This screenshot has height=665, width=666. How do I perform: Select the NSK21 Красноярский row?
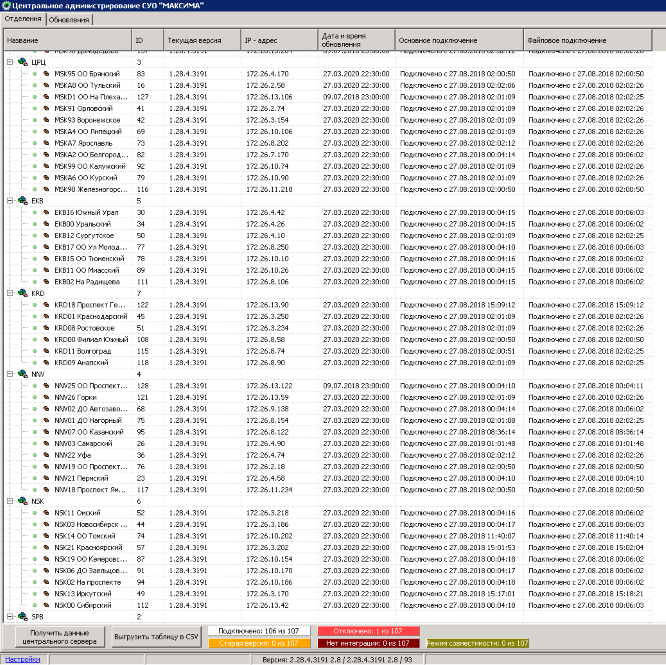[x=327, y=547]
